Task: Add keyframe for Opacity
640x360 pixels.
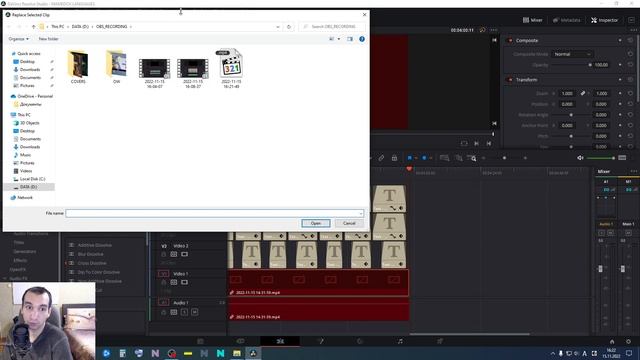Action: (620, 65)
